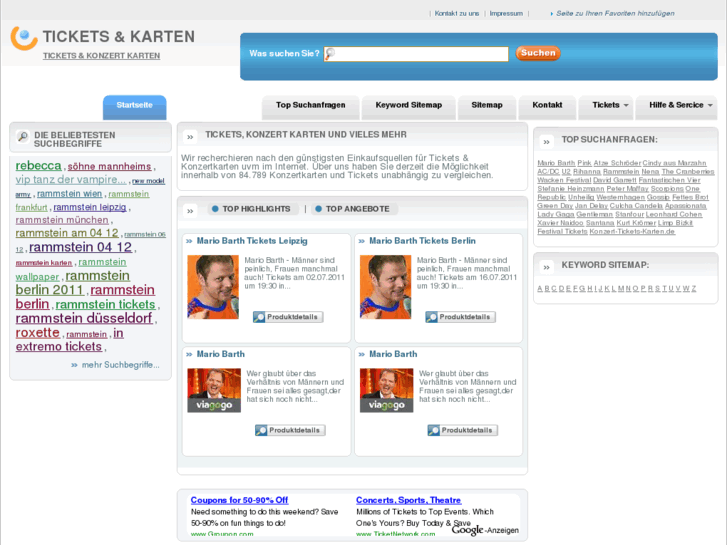Click Wacken Festival in Top Suchanfragen

[564, 180]
